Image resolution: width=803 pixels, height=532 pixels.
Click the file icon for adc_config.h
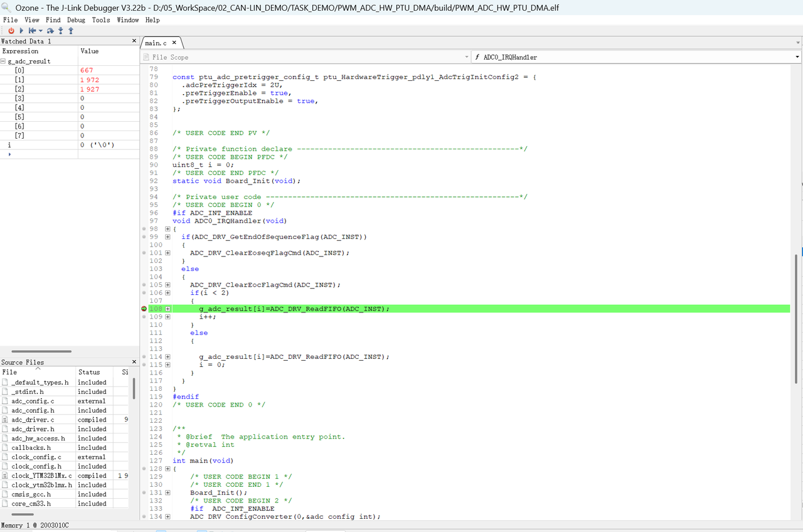[x=5, y=410]
